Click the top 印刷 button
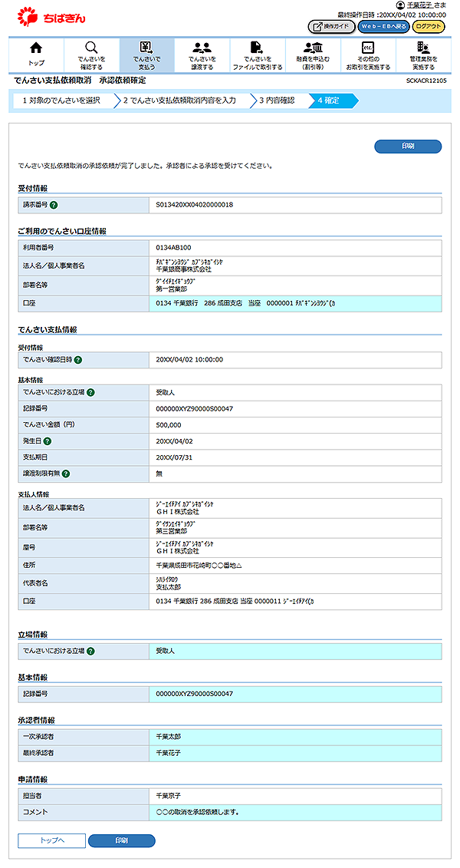Viewport: 460px width, 868px height. (408, 146)
